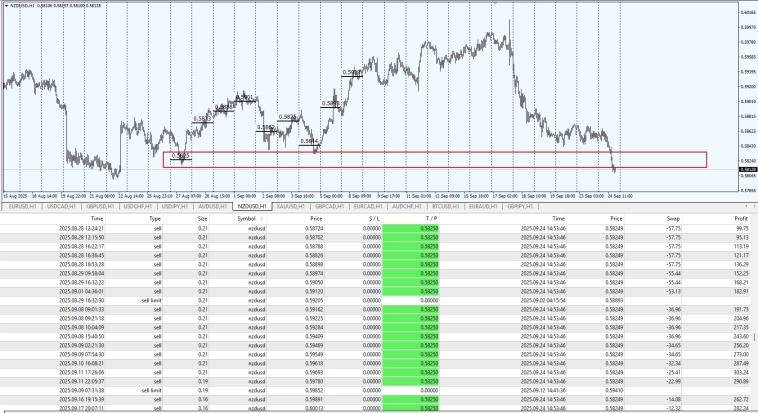Screen dimensions: 758x413
Task: Select trade row opened 2025.09.10 16:08:21
Action: click(x=375, y=363)
